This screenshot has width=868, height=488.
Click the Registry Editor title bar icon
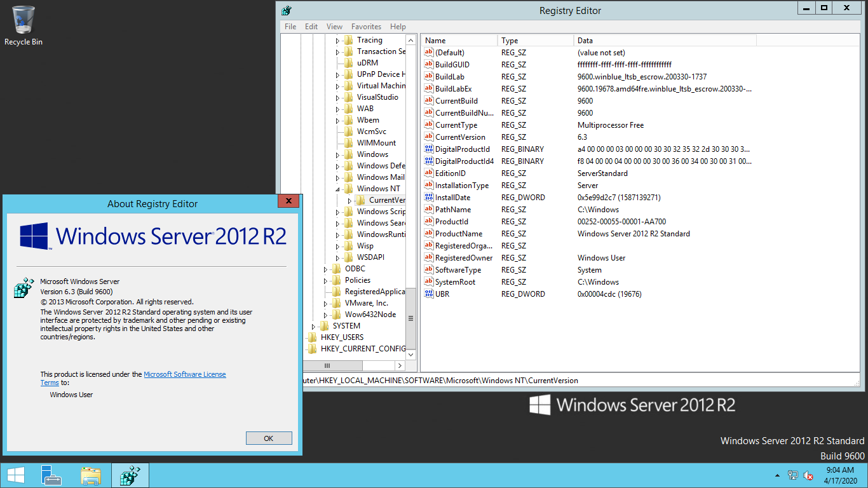[287, 10]
